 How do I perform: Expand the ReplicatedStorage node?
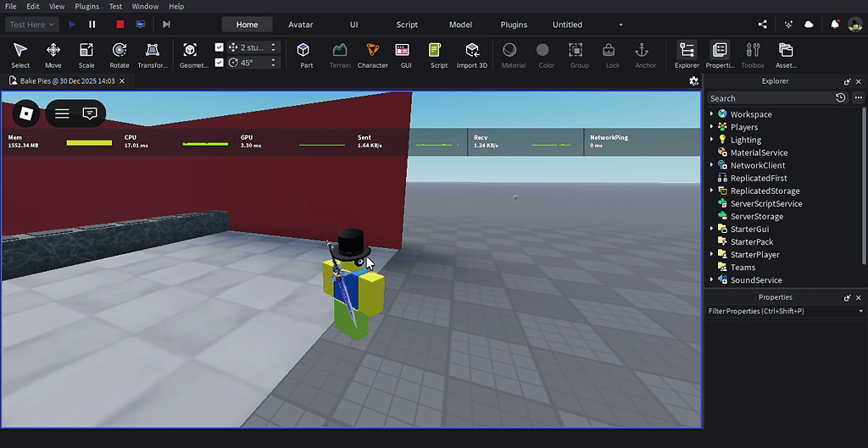point(711,191)
